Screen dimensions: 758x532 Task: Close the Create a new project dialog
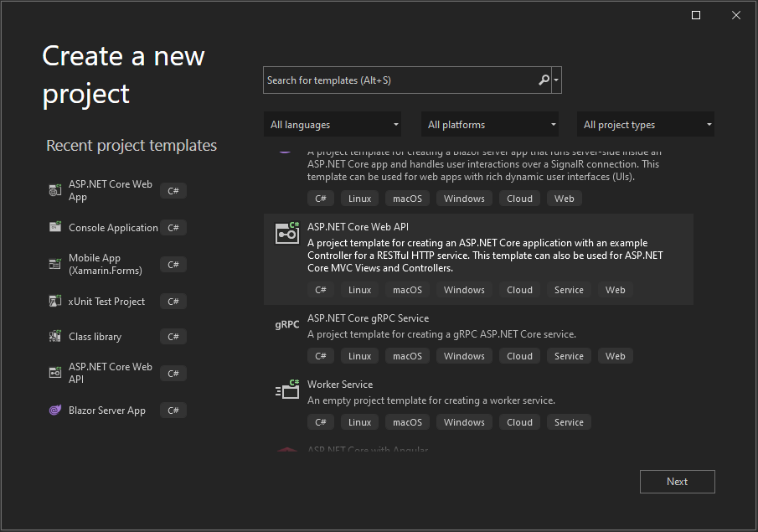(x=735, y=15)
